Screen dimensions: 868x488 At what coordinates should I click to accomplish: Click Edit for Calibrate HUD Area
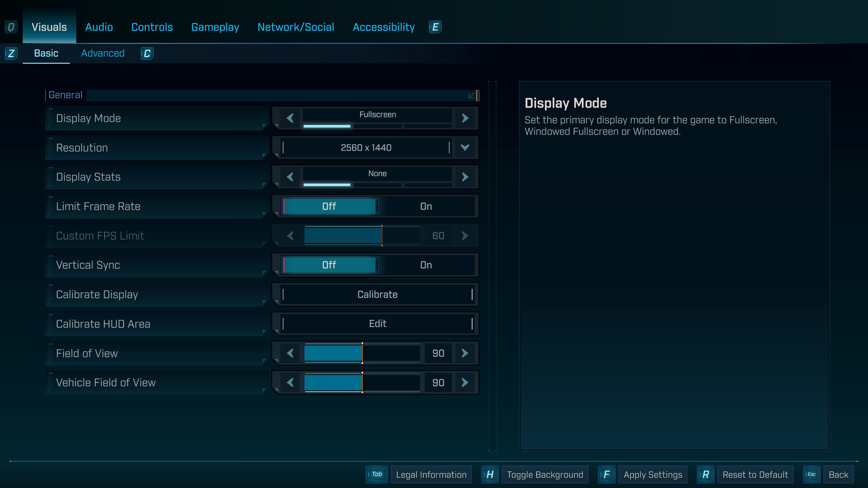[377, 324]
